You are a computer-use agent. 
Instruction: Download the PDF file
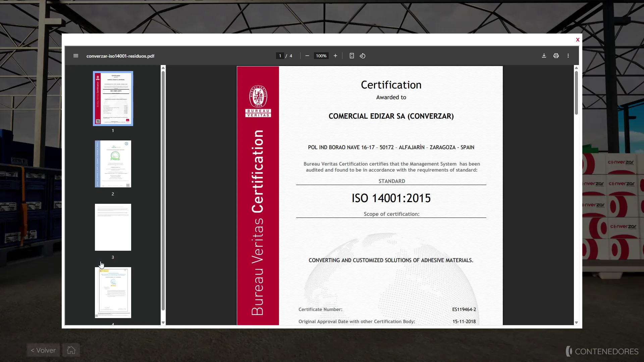544,56
